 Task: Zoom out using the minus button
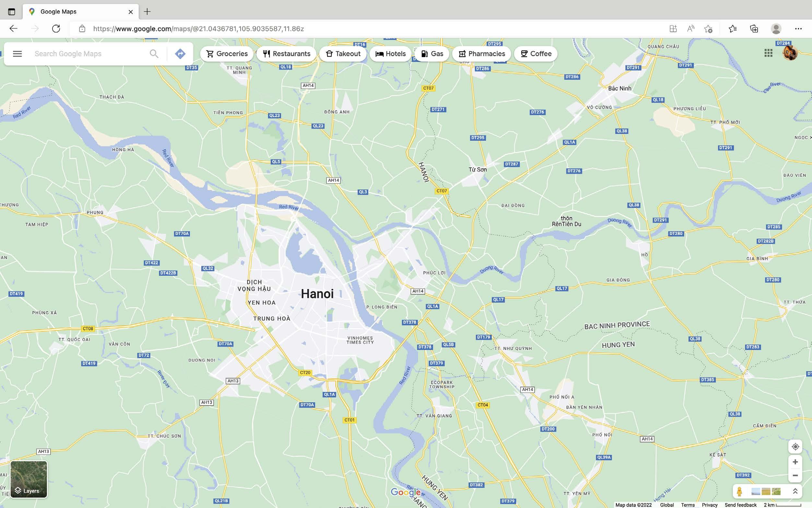click(x=795, y=476)
